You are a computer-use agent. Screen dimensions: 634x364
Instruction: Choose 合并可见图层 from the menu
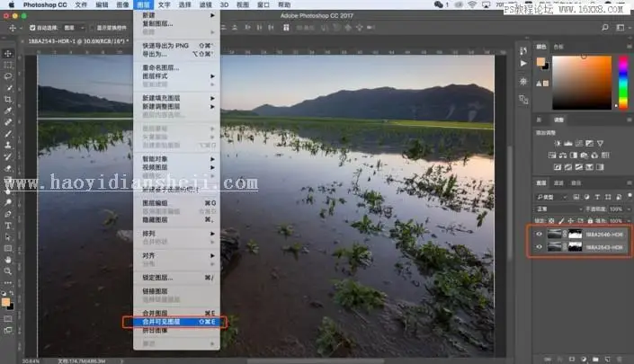click(x=176, y=322)
